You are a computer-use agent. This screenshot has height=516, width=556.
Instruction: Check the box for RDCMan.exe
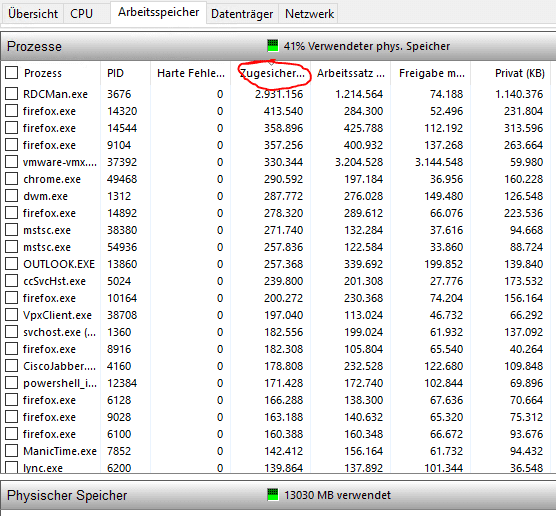pos(12,94)
